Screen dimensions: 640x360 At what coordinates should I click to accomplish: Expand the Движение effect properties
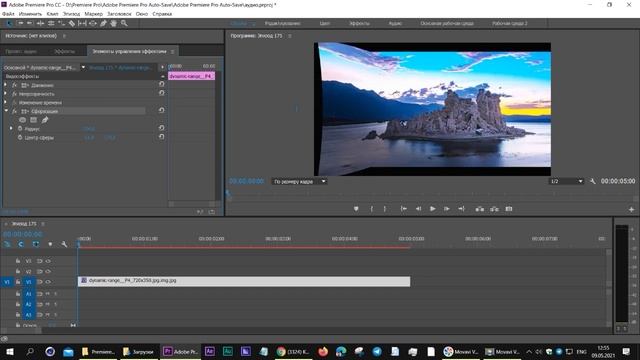click(5, 85)
